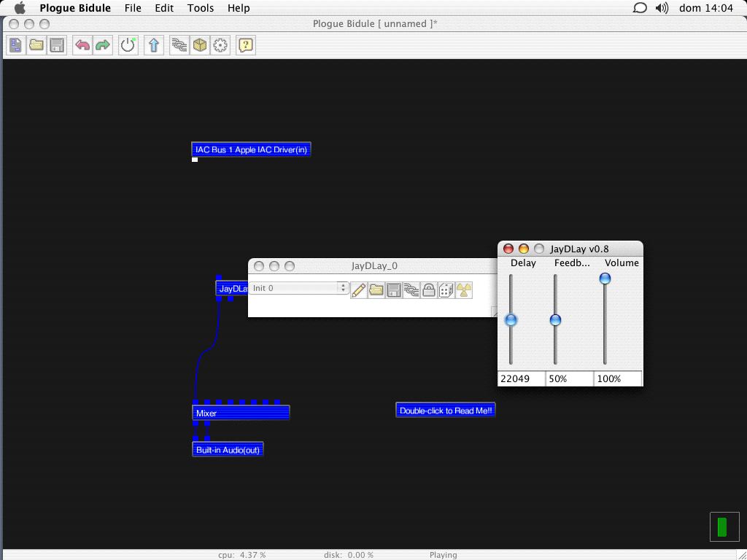The image size is (747, 560).
Task: Click the radiation symbol icon in JayDLay_0
Action: (463, 290)
